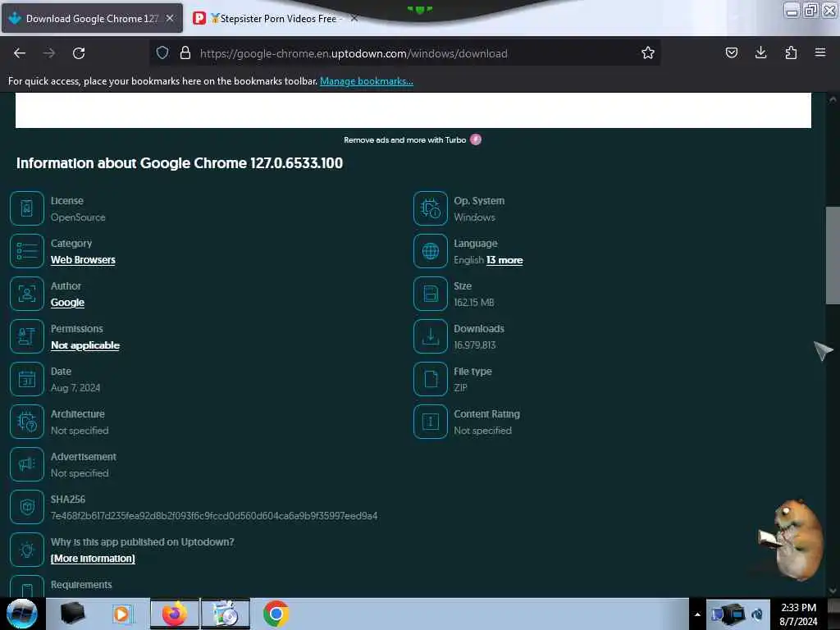Bookmark this page with the star icon
Viewport: 840px width, 630px height.
648,52
